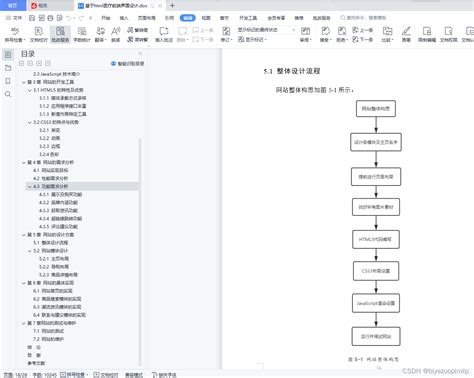Image resolution: width=474 pixels, height=378 pixels.
Task: Click the Print icon in quick access toolbar
Action: pyautogui.click(x=50, y=18)
